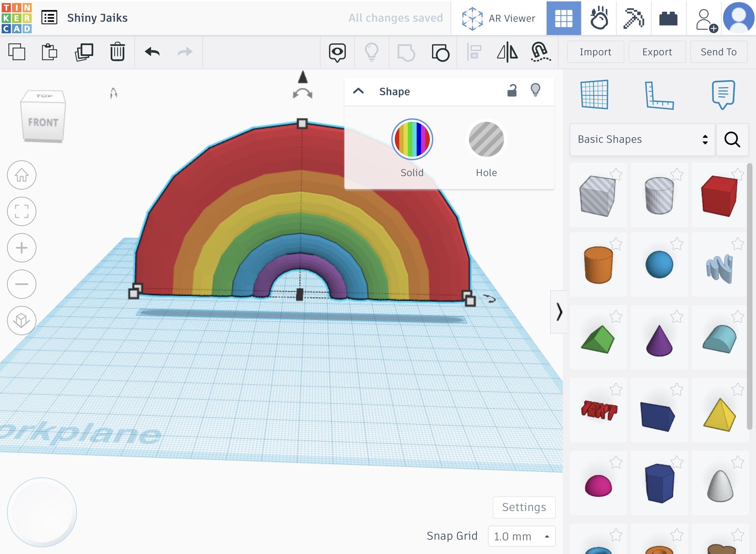The height and width of the screenshot is (554, 756).
Task: Set the shape to Hole
Action: click(486, 140)
